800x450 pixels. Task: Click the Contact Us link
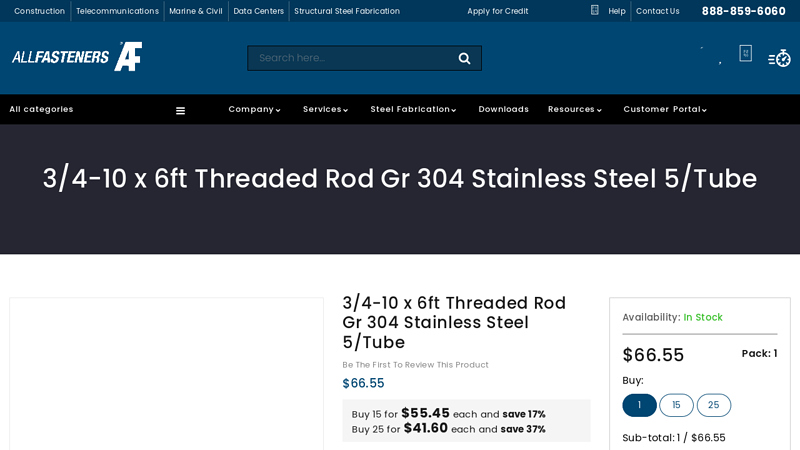pos(657,11)
